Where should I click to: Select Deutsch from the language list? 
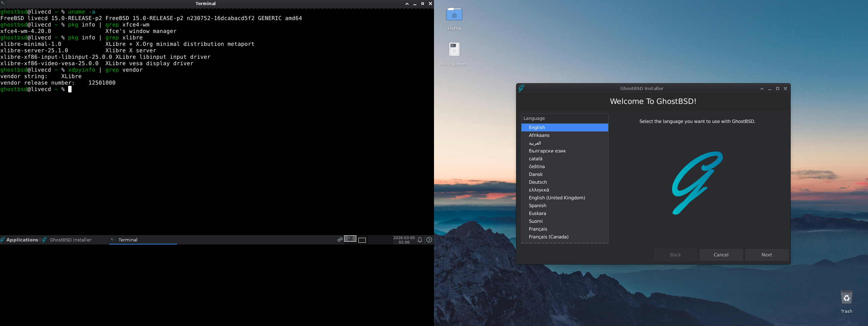pos(538,182)
